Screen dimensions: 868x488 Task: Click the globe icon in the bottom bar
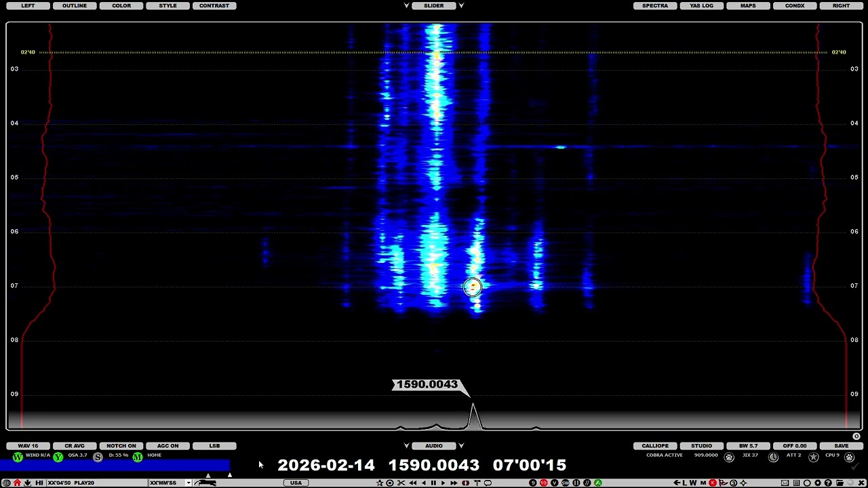pyautogui.click(x=6, y=483)
